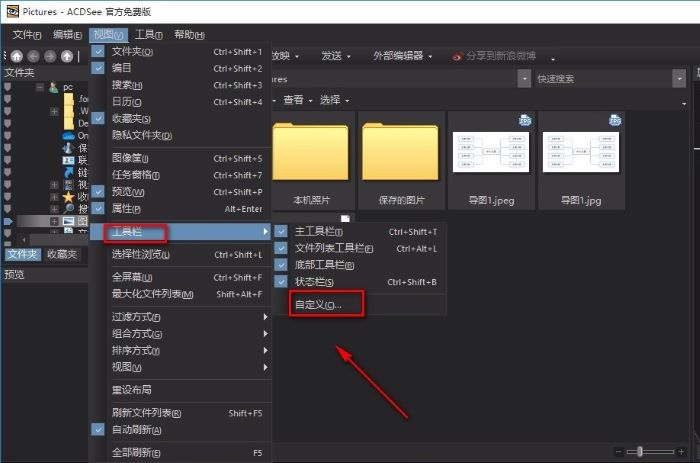Open the 编辑 menu
Viewport: 700px width, 463px height.
coord(67,35)
